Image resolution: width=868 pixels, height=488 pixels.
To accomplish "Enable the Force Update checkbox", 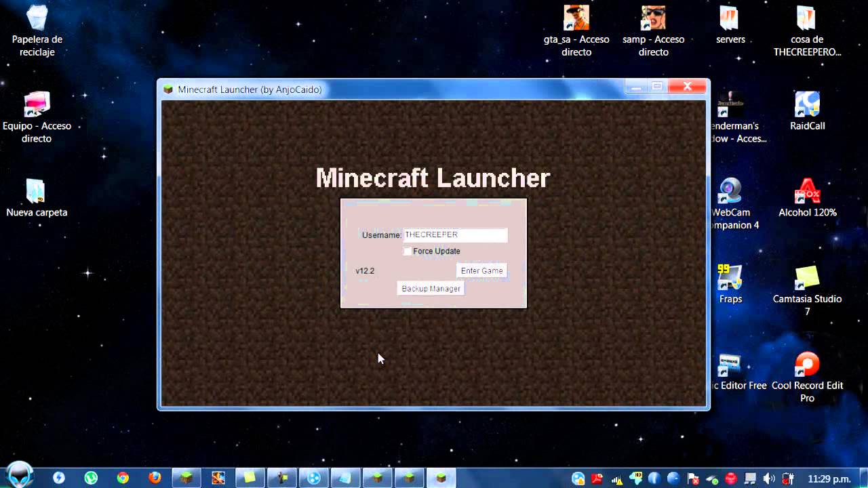I will pyautogui.click(x=407, y=251).
